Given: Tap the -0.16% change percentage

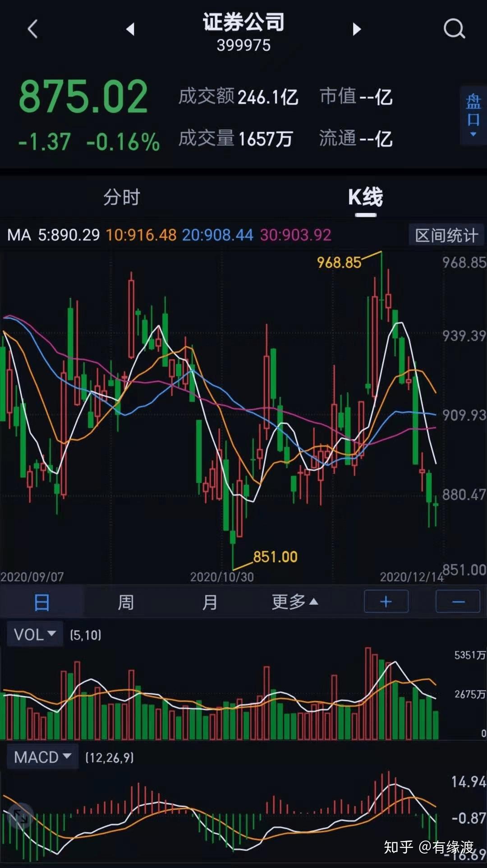Looking at the screenshot, I should point(123,142).
